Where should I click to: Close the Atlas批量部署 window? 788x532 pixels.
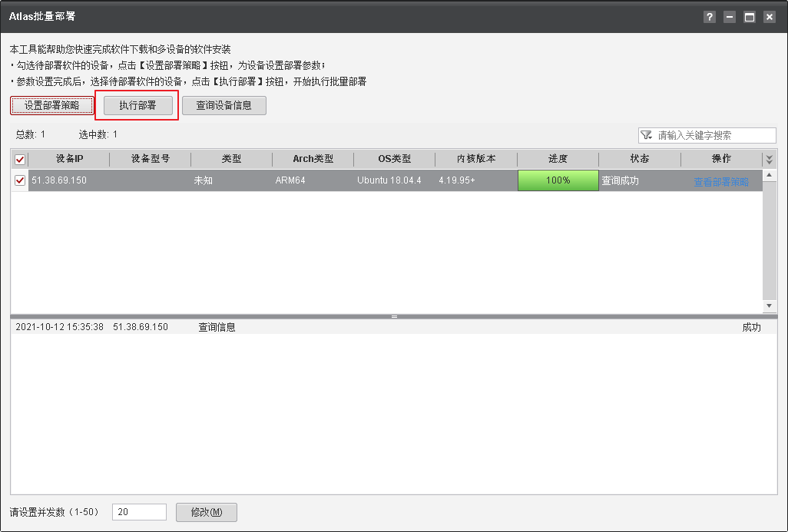[769, 17]
